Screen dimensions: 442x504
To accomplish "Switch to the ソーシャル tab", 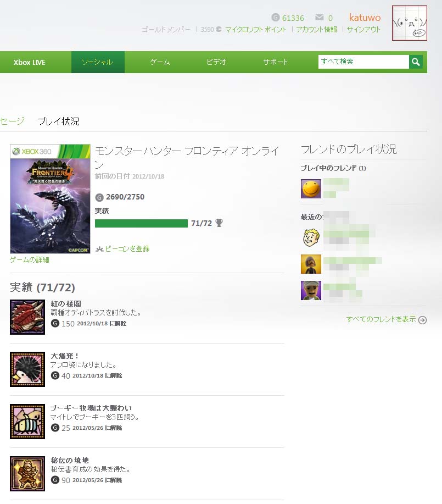I will [x=98, y=62].
